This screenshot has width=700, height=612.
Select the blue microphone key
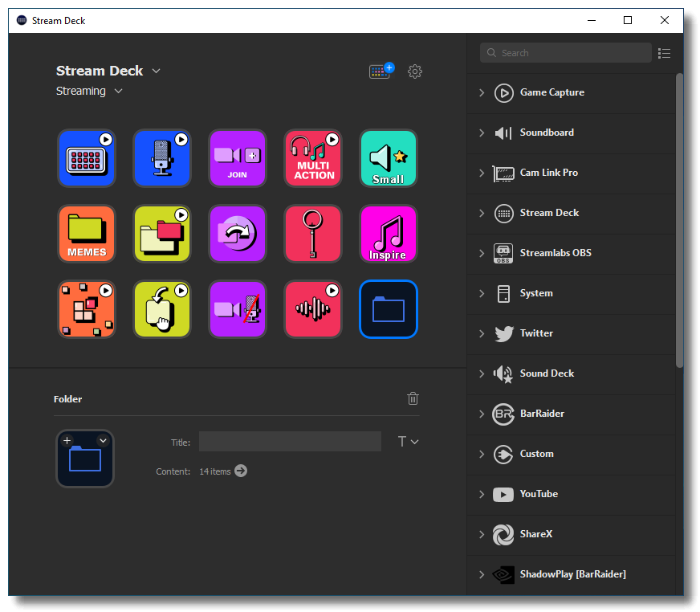(x=162, y=158)
